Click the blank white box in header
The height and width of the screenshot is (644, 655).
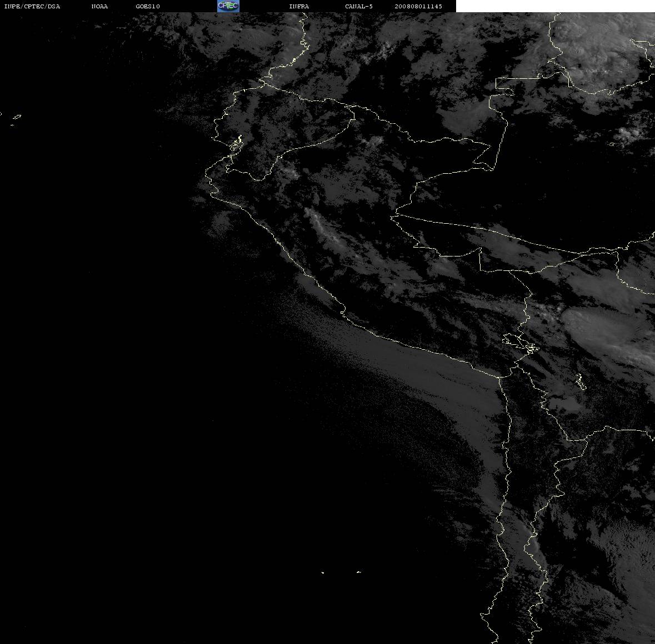(x=555, y=6)
